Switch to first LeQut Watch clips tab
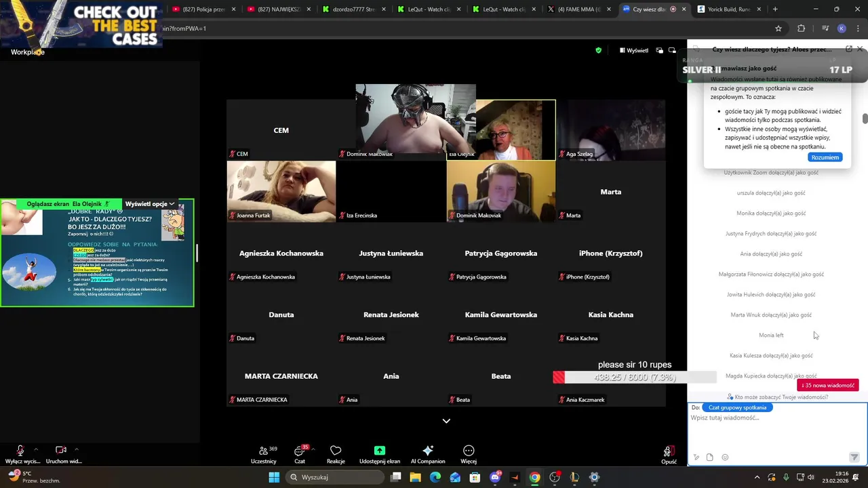 point(429,9)
